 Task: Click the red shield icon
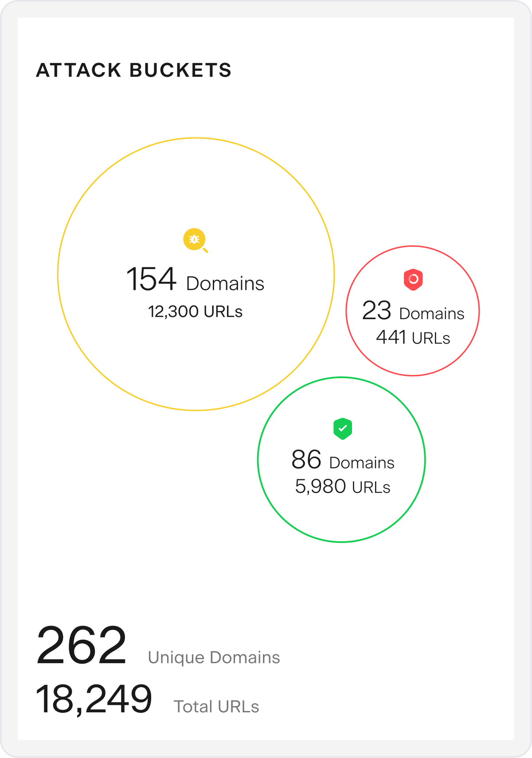coord(413,280)
